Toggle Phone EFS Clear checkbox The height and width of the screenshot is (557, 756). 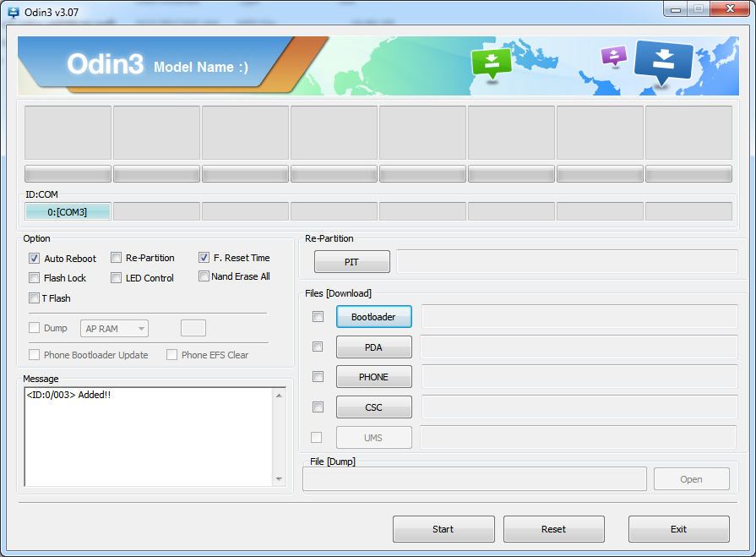(171, 355)
